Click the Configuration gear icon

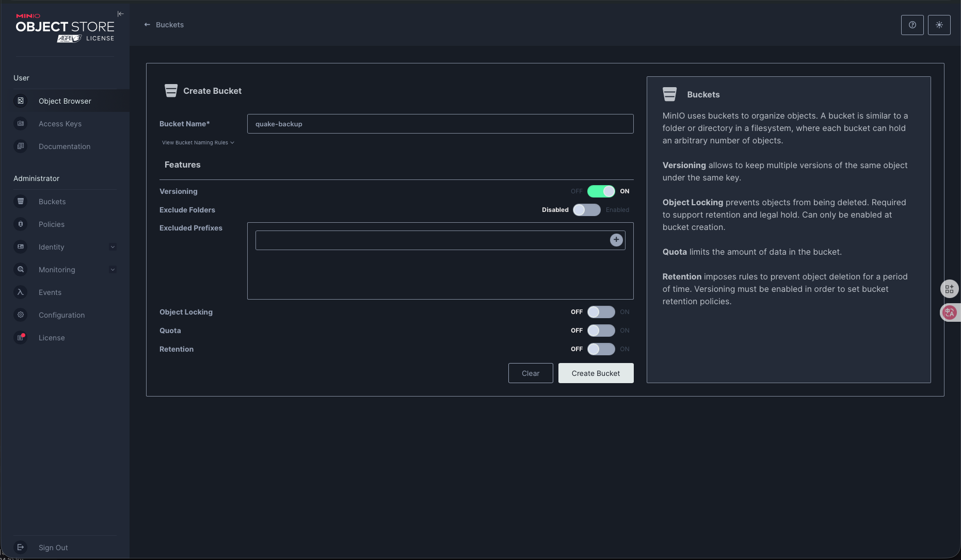(21, 315)
